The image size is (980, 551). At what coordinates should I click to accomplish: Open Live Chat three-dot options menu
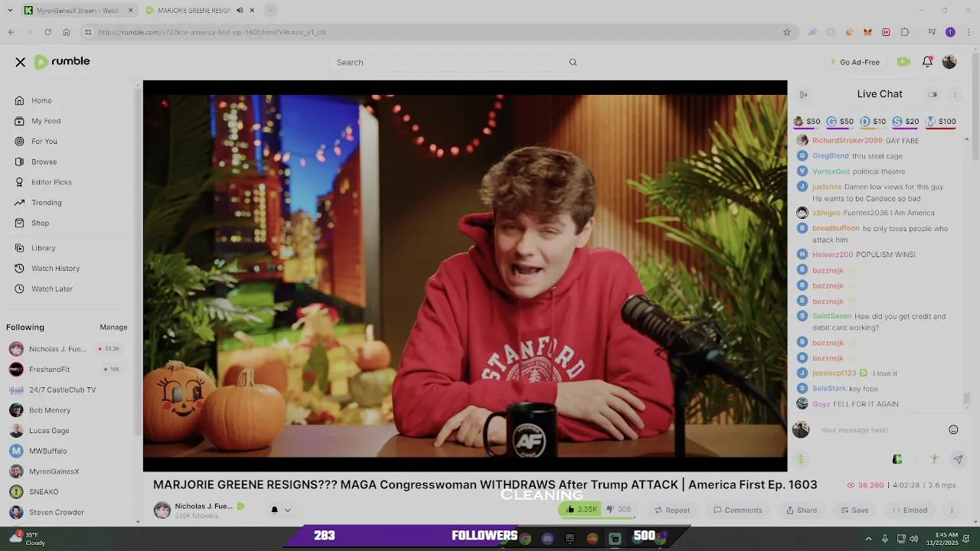955,95
